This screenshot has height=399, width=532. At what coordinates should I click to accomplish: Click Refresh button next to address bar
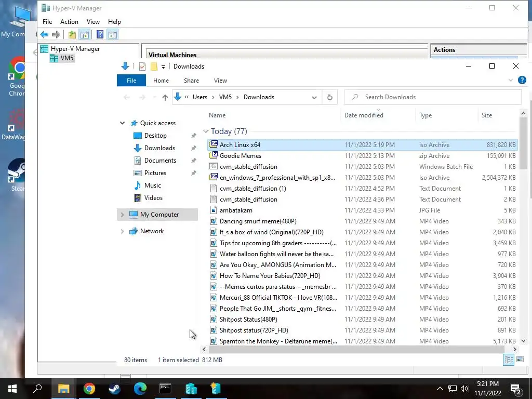329,97
